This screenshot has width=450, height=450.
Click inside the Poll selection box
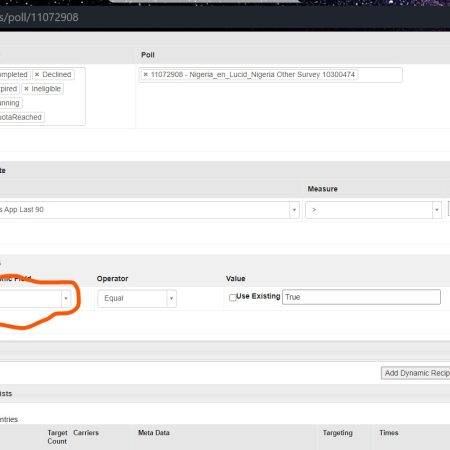pos(270,75)
